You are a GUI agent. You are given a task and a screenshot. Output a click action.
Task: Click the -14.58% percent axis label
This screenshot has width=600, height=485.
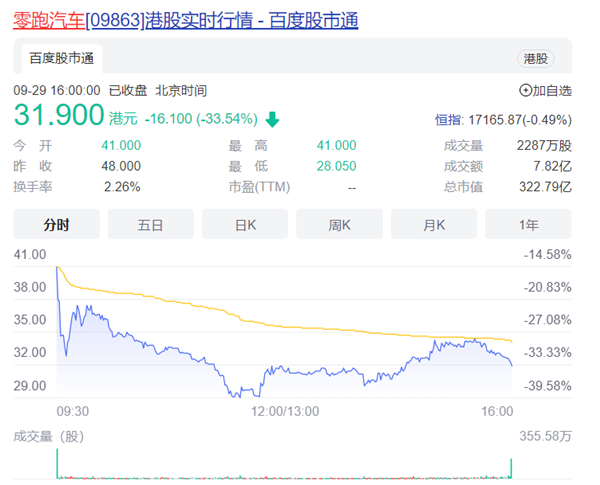pos(548,255)
